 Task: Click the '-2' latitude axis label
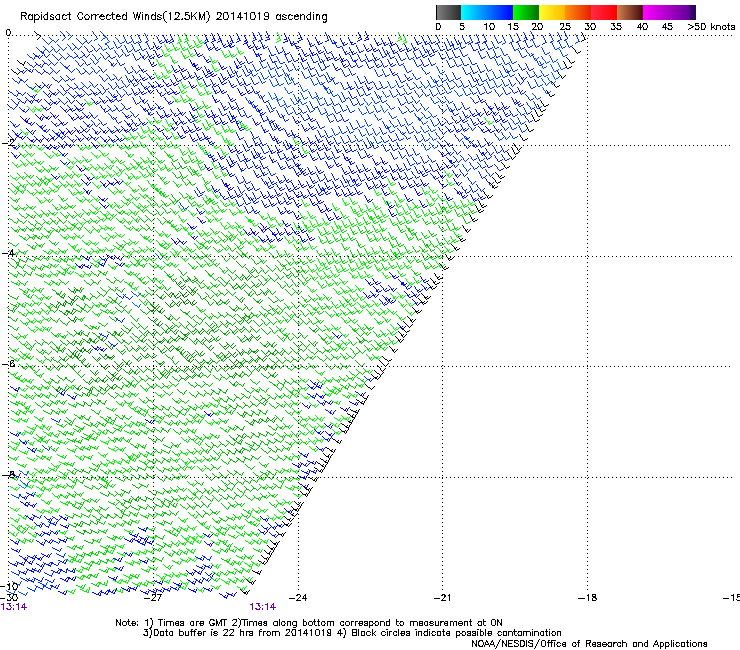coord(9,143)
